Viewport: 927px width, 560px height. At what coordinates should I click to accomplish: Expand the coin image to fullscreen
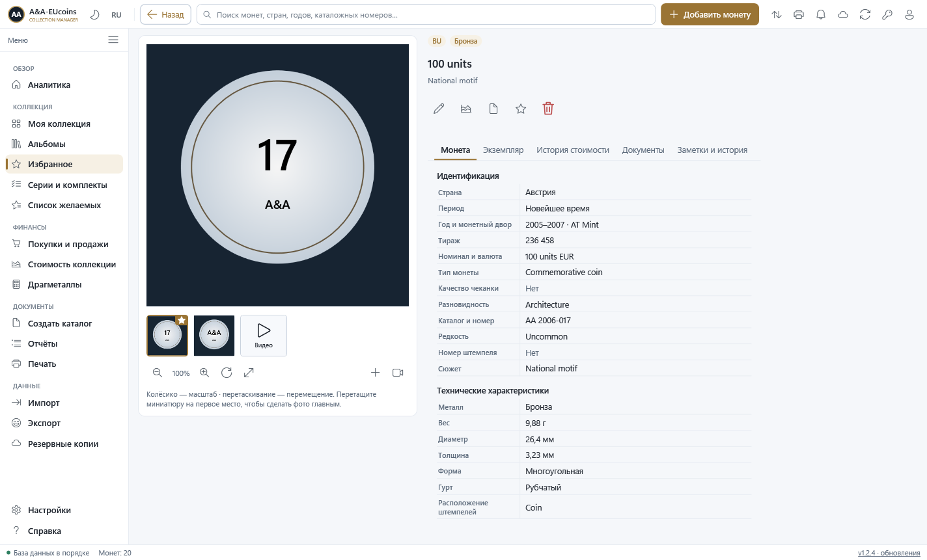pyautogui.click(x=249, y=373)
